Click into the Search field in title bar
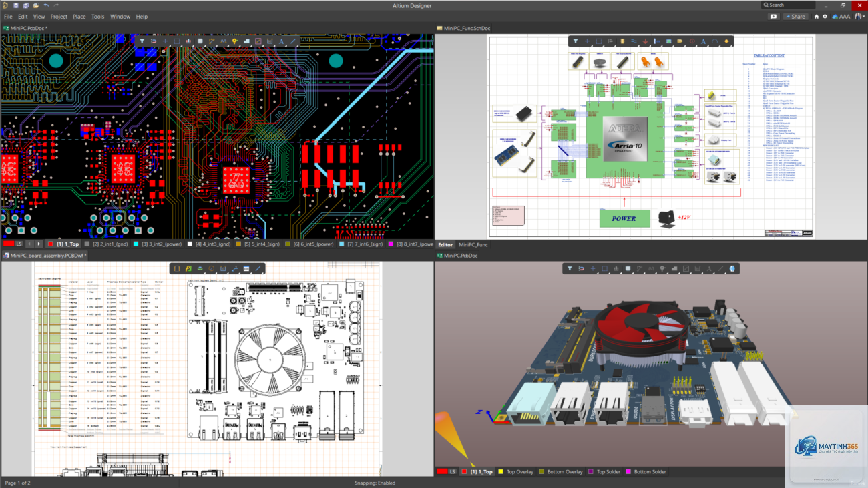The image size is (868, 488). pos(789,5)
